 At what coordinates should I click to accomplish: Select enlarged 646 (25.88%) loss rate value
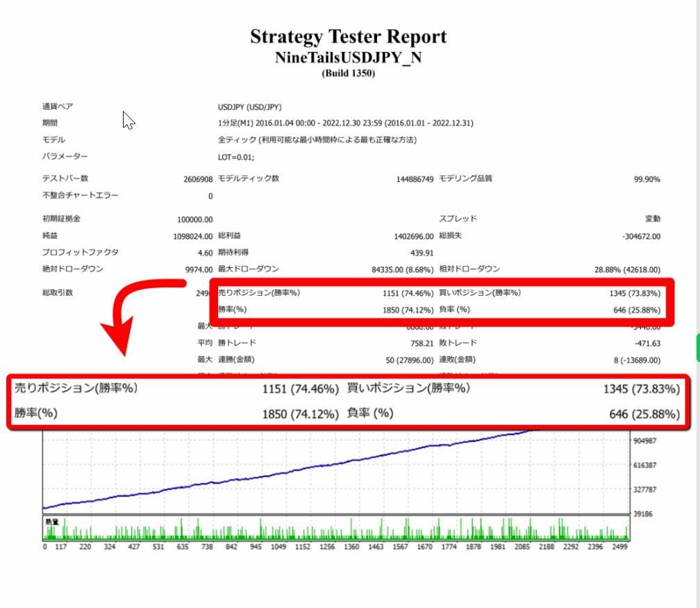point(644,414)
